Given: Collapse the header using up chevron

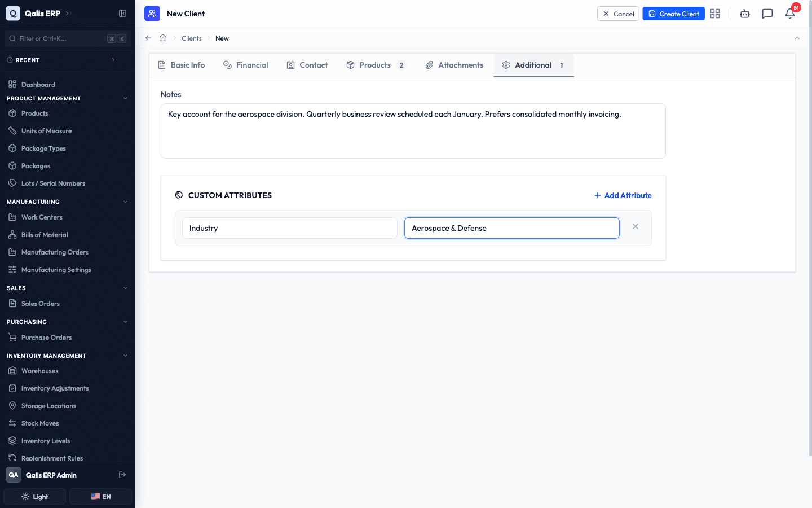Looking at the screenshot, I should click(x=797, y=38).
